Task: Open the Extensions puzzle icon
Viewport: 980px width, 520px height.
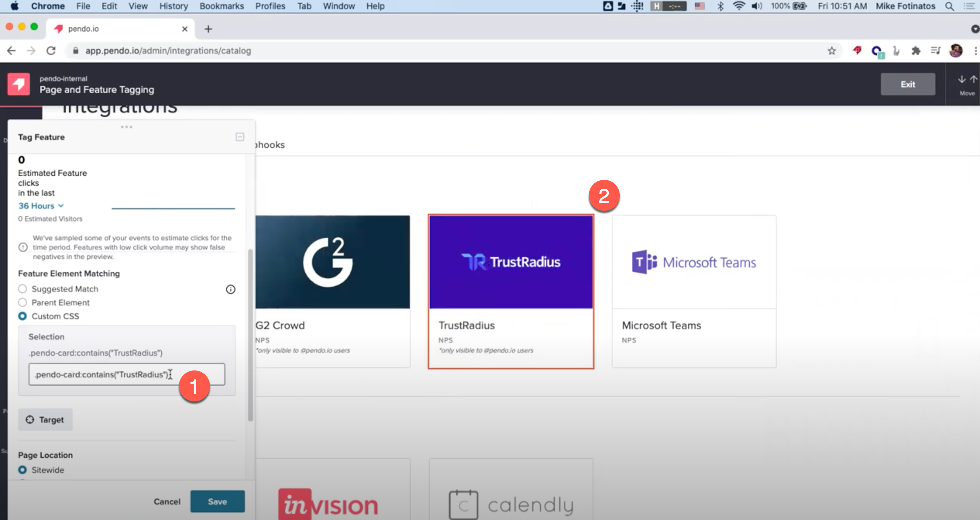Action: click(x=916, y=51)
